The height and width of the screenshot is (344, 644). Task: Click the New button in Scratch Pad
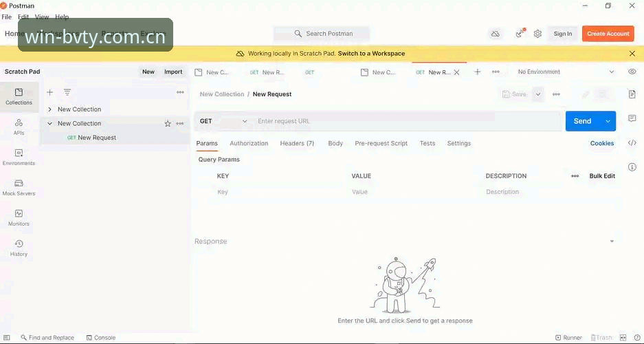pos(148,72)
